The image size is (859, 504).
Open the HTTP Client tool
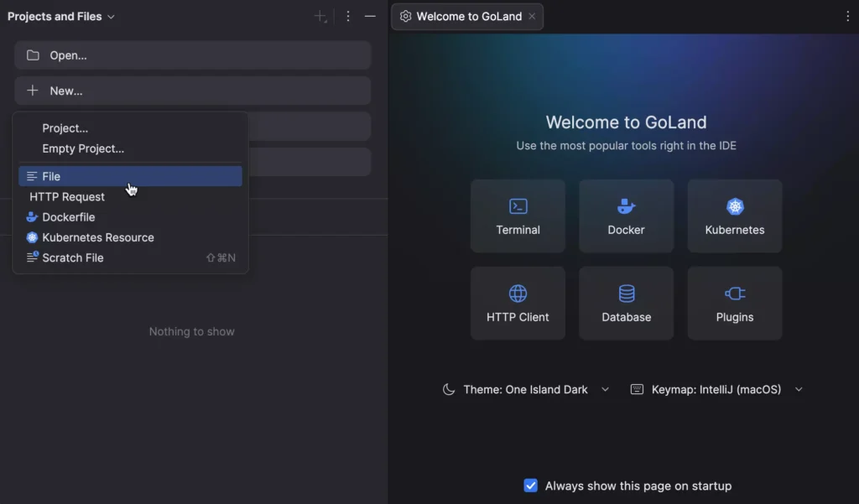(x=518, y=303)
